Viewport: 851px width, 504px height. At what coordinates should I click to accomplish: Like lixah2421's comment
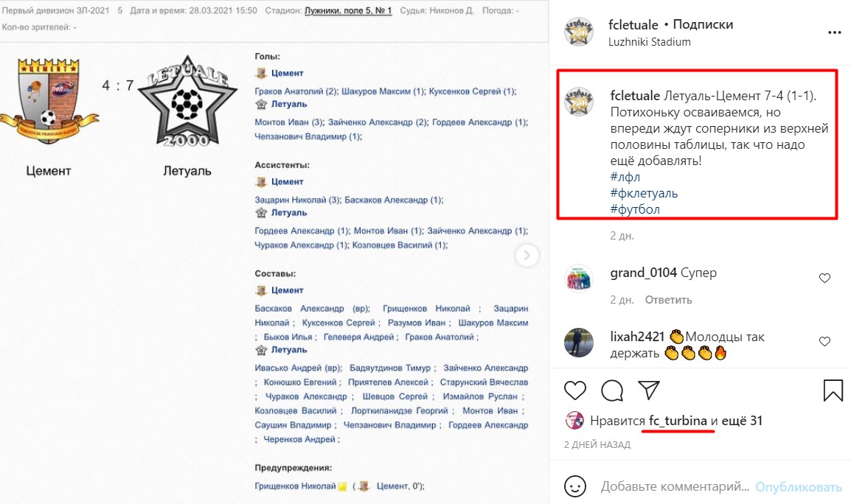[x=824, y=341]
